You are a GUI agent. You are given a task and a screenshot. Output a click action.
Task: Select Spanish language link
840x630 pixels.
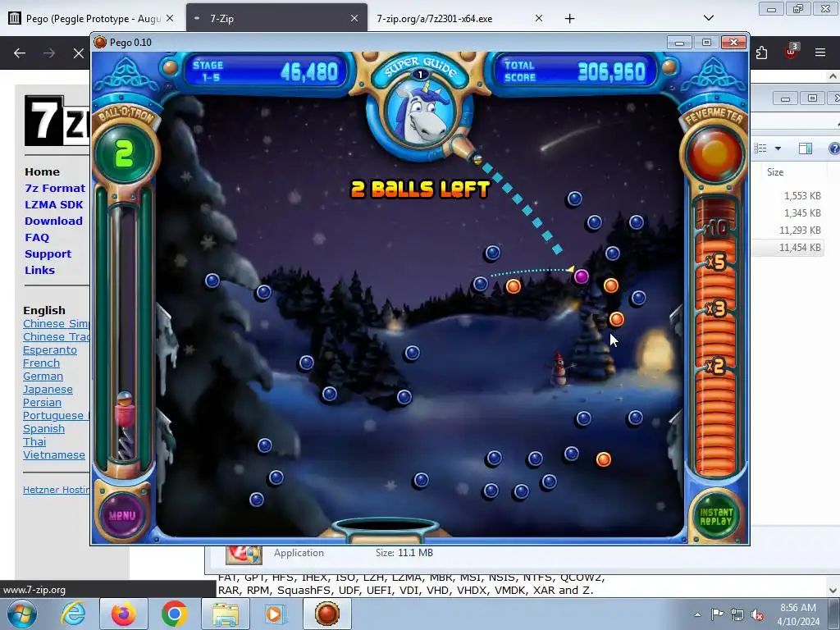click(43, 429)
